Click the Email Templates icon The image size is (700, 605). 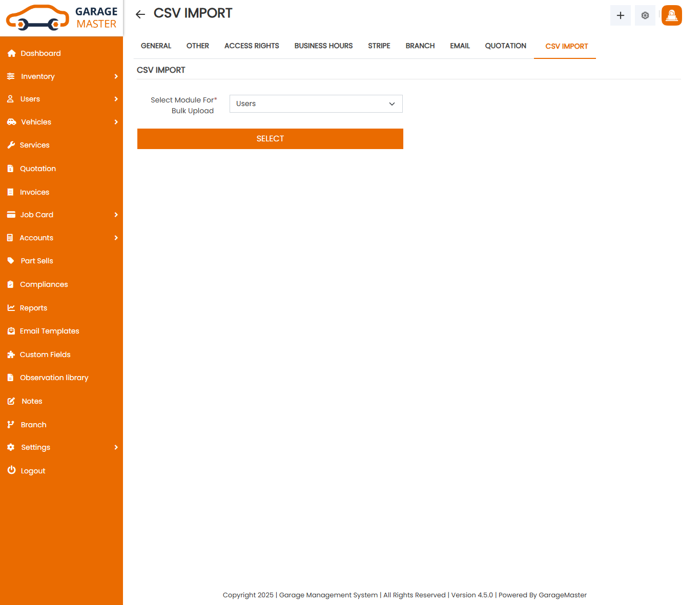coord(11,331)
